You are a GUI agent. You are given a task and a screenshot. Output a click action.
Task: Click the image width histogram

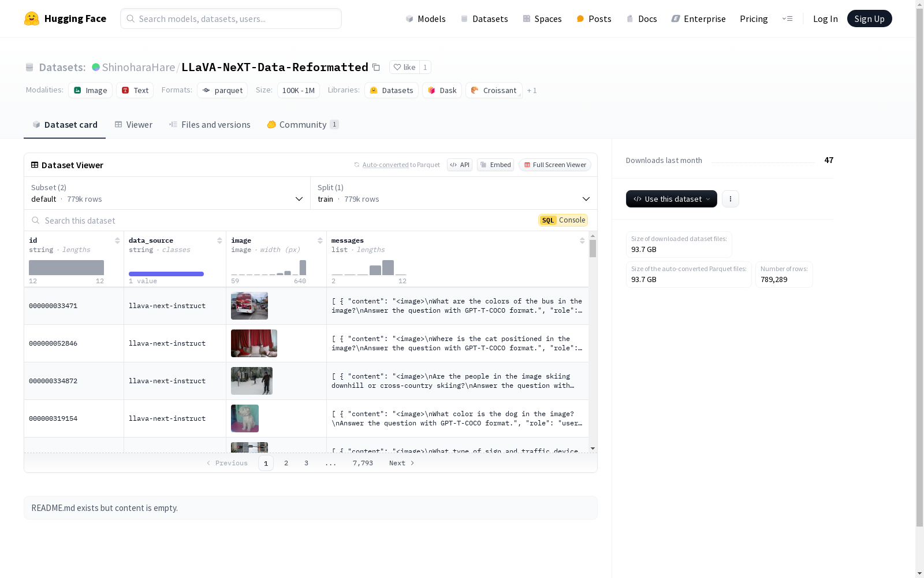(269, 268)
